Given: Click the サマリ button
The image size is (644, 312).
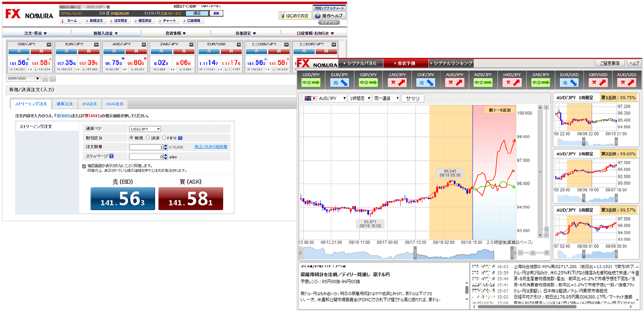Looking at the screenshot, I should coord(413,98).
